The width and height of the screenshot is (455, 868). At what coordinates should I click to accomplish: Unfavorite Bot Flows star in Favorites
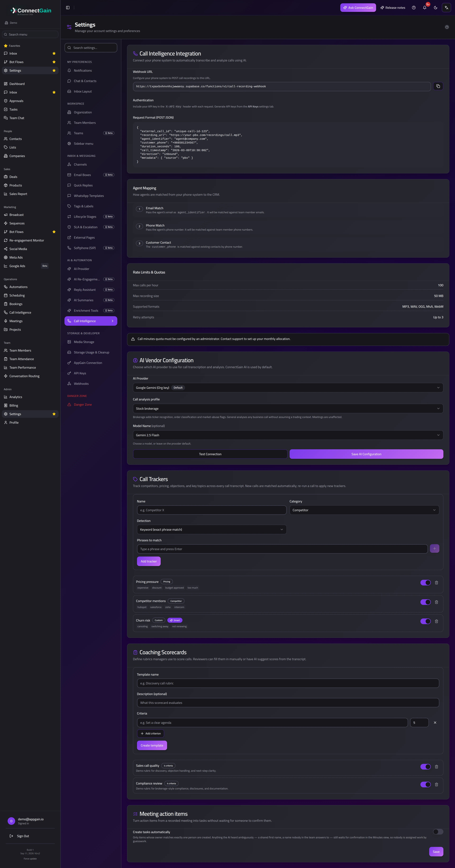tap(54, 62)
